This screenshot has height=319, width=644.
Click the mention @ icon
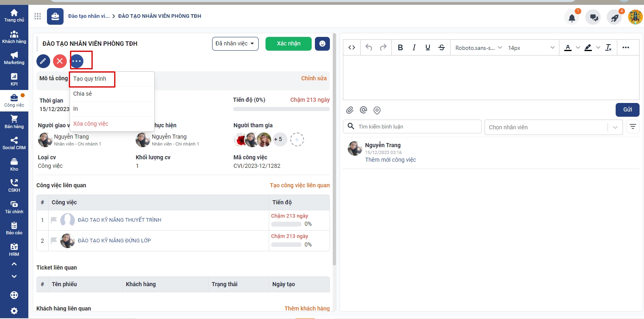click(363, 110)
